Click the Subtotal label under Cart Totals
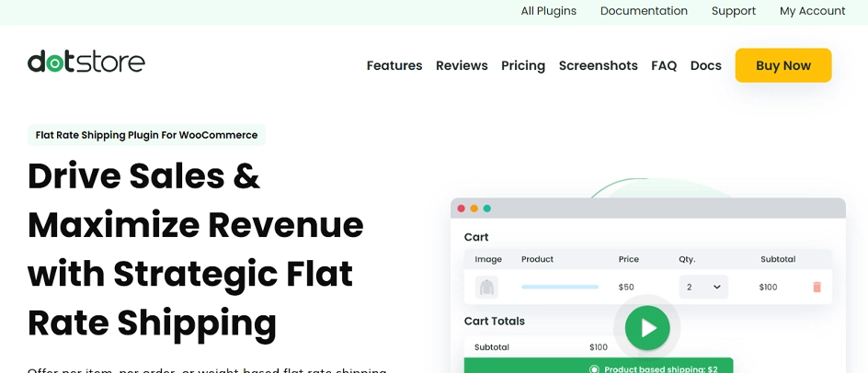Screen dimensions: 868x373 coord(492,347)
